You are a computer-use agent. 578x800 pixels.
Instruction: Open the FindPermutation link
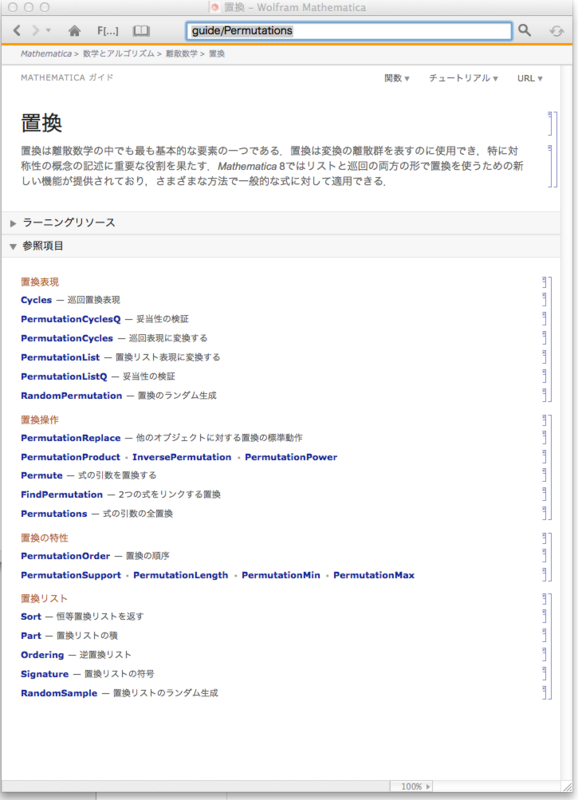[62, 494]
